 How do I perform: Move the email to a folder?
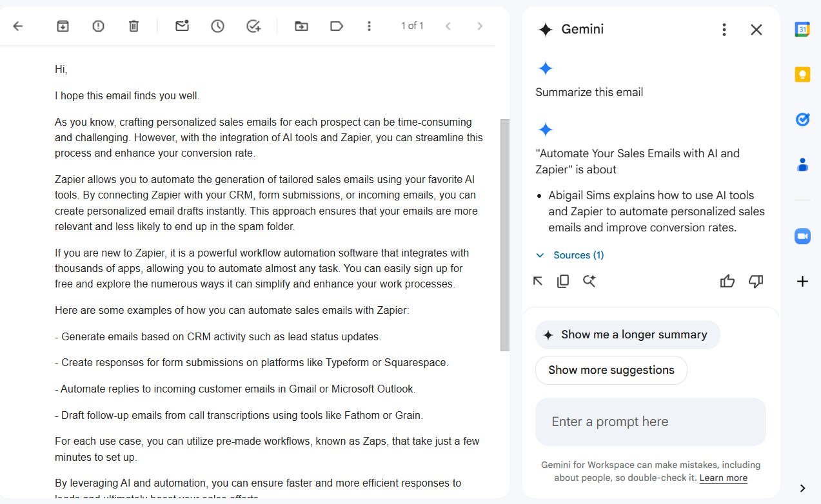click(301, 26)
